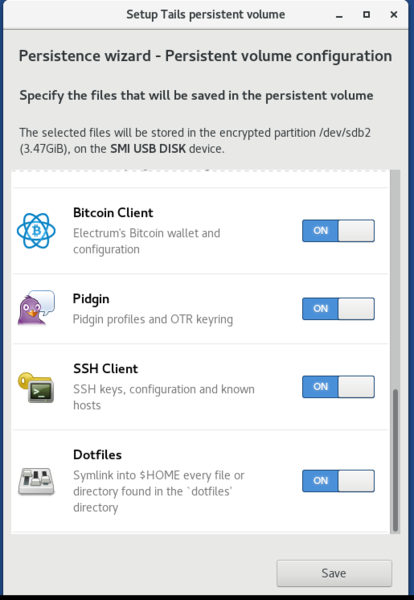The width and height of the screenshot is (414, 600).
Task: Click the scrollbar track above the thumb
Action: 395,279
